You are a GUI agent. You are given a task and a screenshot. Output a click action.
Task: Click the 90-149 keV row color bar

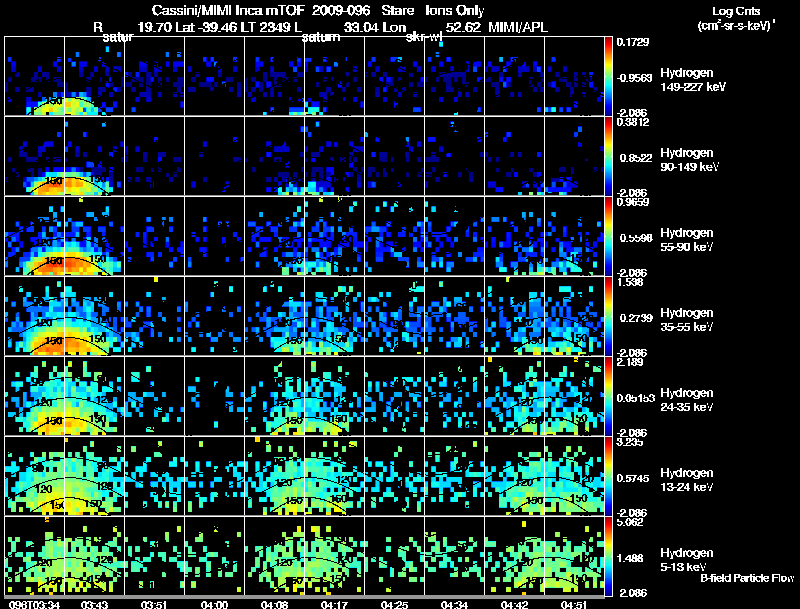608,156
